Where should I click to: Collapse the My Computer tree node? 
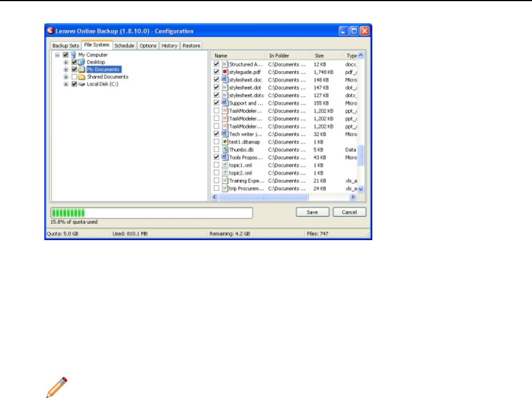point(57,55)
